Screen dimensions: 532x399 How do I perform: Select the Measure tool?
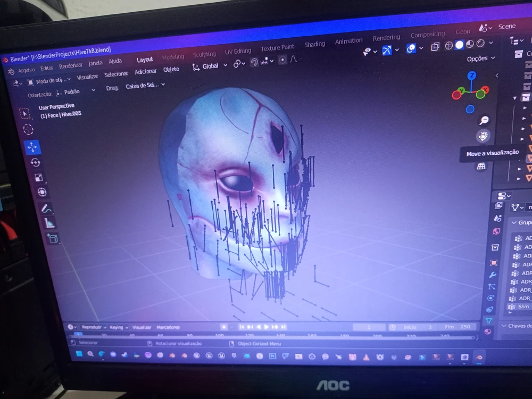pos(49,223)
